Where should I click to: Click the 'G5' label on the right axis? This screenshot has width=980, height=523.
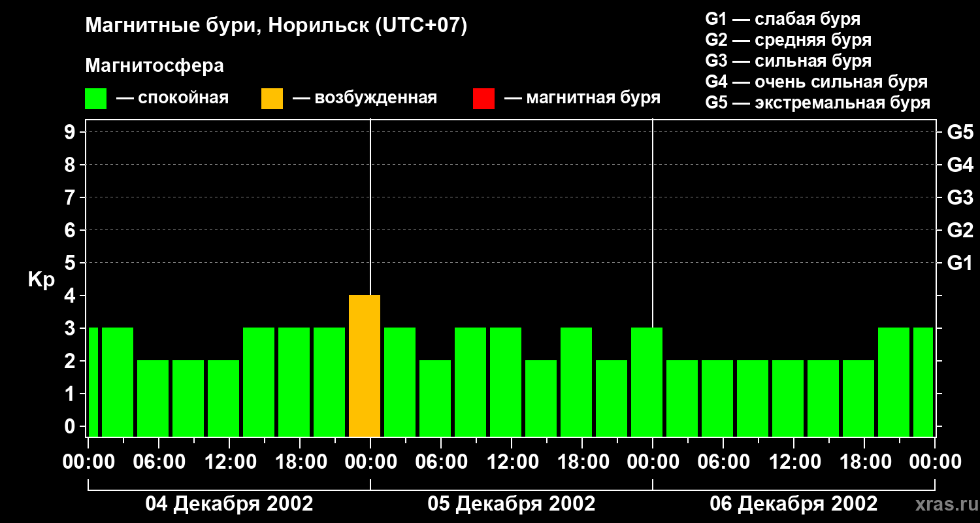click(x=960, y=132)
